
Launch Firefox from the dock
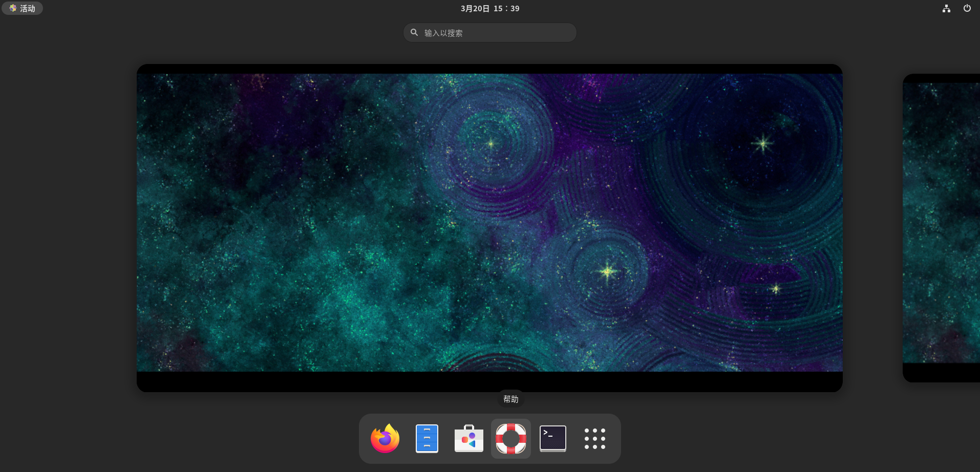385,439
